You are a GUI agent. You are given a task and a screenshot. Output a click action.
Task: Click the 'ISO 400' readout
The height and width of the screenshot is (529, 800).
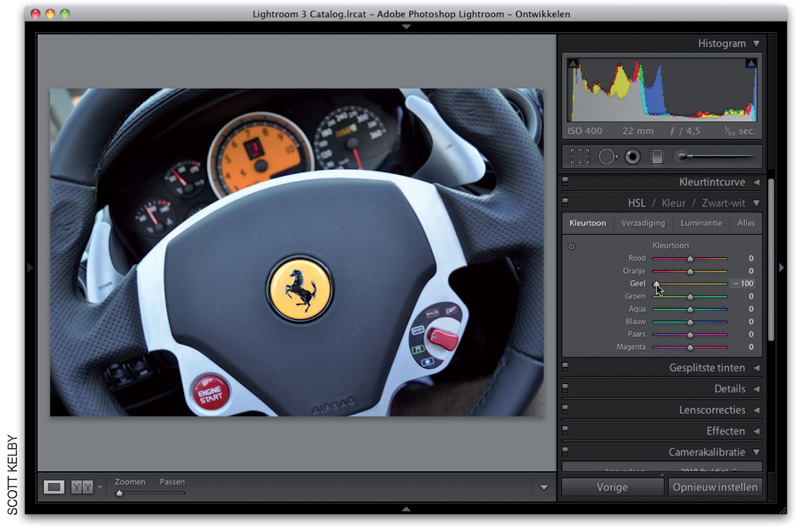(585, 131)
